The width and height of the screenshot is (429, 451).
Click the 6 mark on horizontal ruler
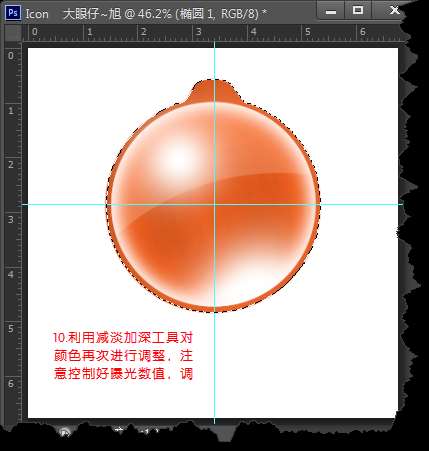pos(362,32)
